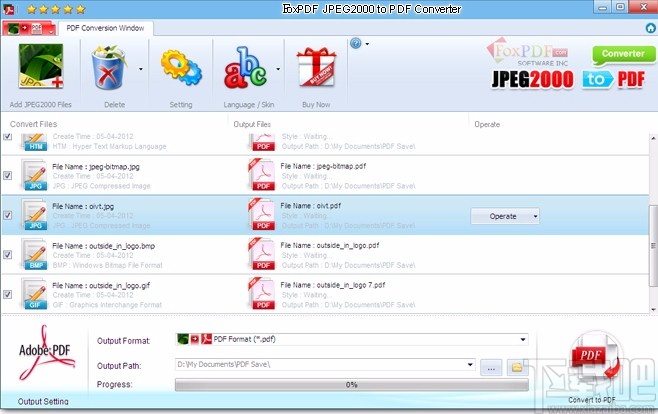Click Buy Now gift box icon

coord(316,67)
